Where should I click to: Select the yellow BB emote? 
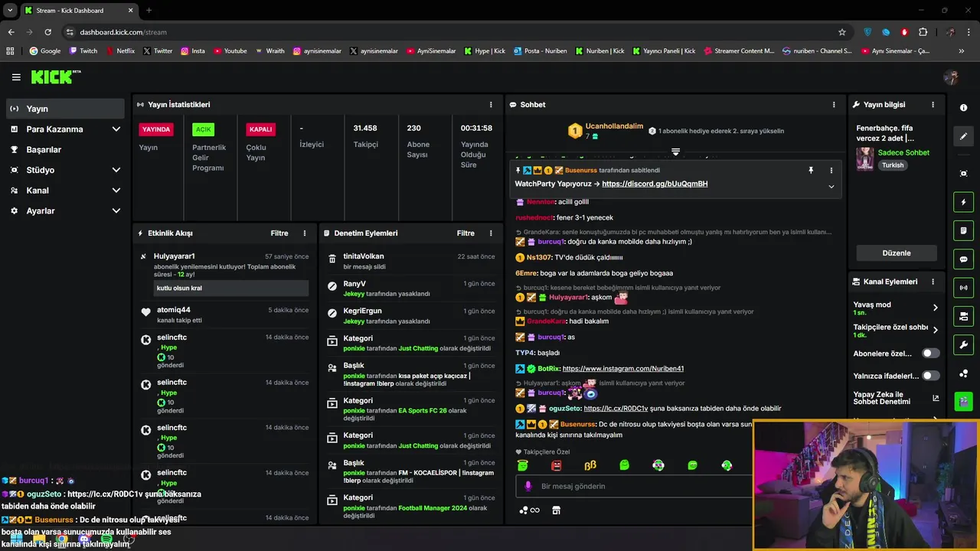590,465
